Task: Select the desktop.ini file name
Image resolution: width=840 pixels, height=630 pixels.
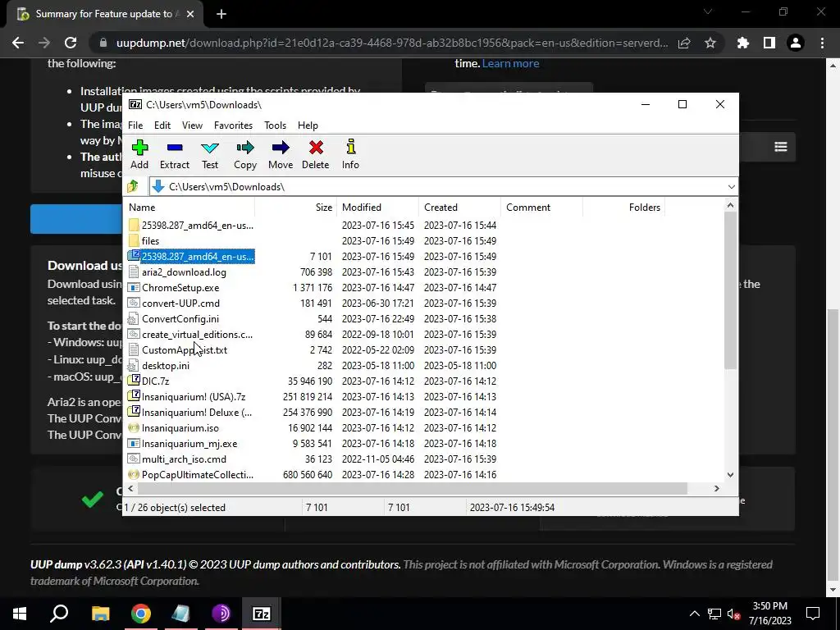Action: point(166,365)
